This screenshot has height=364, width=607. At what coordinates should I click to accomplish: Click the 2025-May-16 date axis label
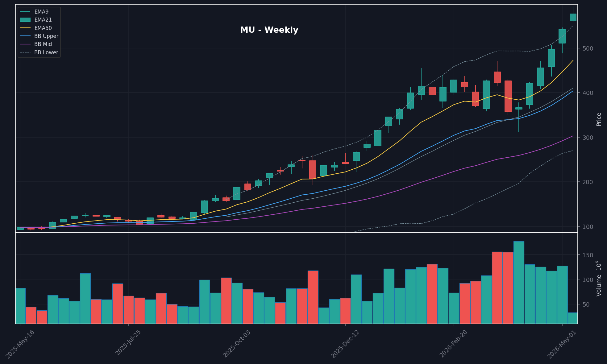coord(20,344)
